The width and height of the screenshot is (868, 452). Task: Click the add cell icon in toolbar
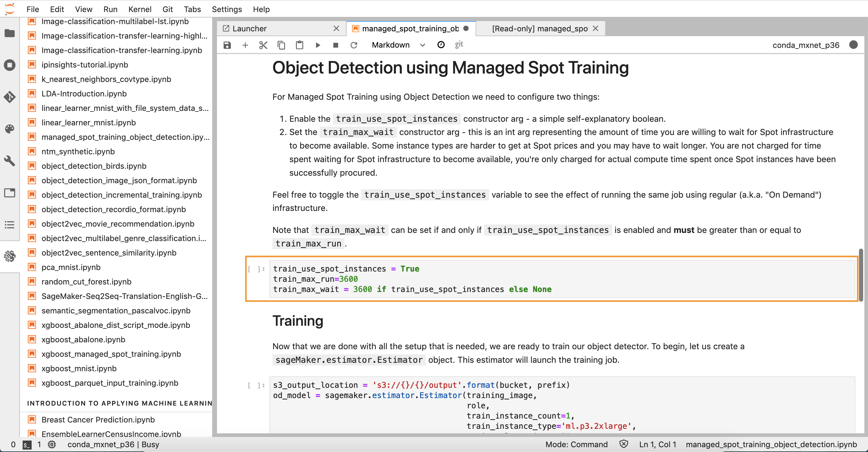244,45
